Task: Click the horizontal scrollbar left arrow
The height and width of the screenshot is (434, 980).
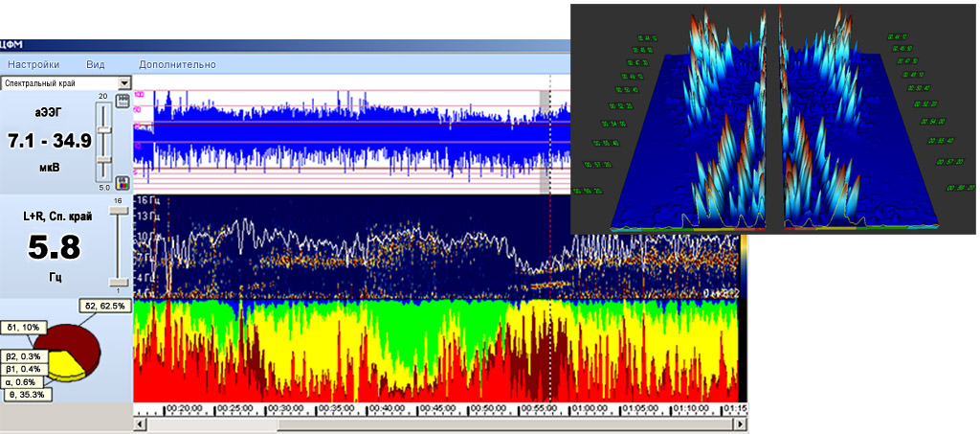Action: (x=140, y=424)
